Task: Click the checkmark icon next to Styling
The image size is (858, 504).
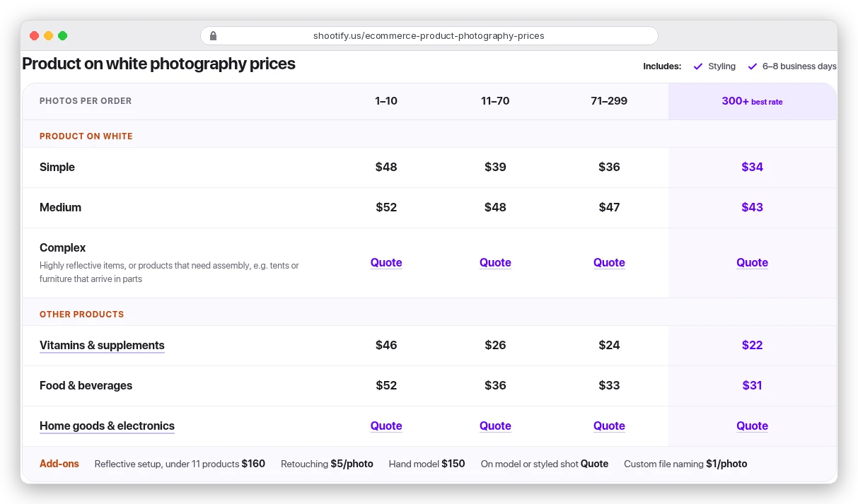Action: pos(698,66)
